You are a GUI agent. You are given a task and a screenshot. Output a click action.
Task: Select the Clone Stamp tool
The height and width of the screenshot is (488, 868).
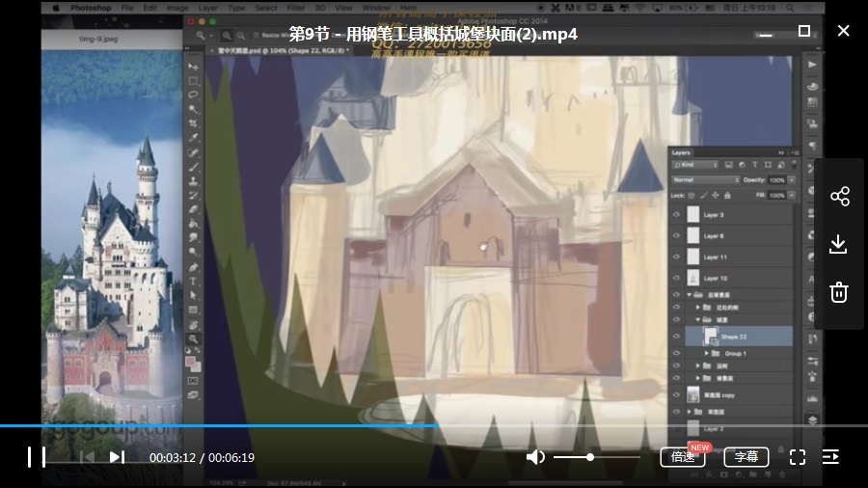[x=193, y=181]
